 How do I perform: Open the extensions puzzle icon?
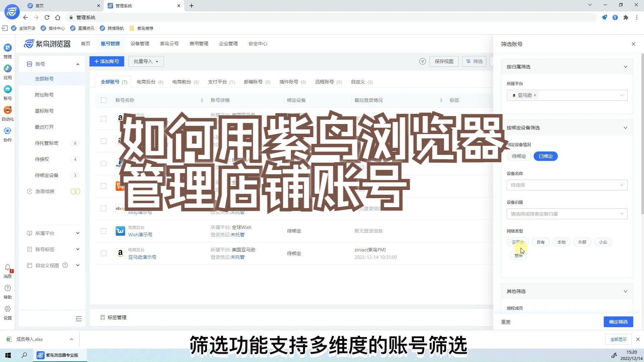(626, 17)
